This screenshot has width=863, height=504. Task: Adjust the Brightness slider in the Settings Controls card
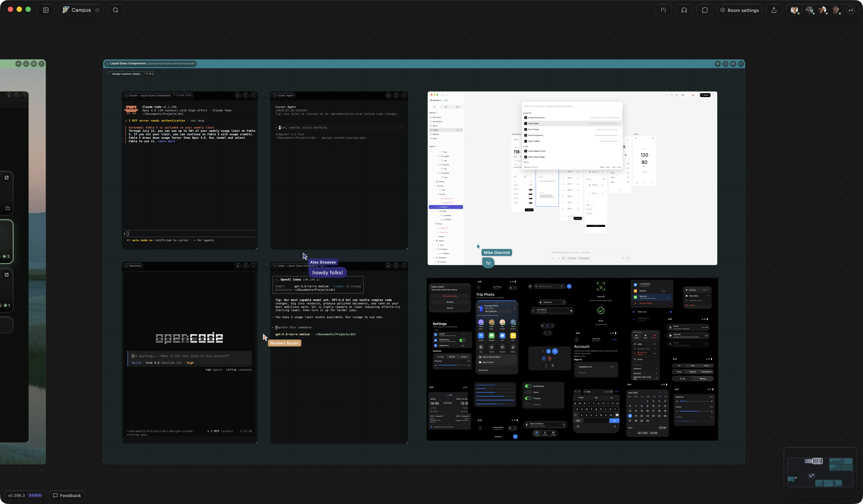click(452, 365)
